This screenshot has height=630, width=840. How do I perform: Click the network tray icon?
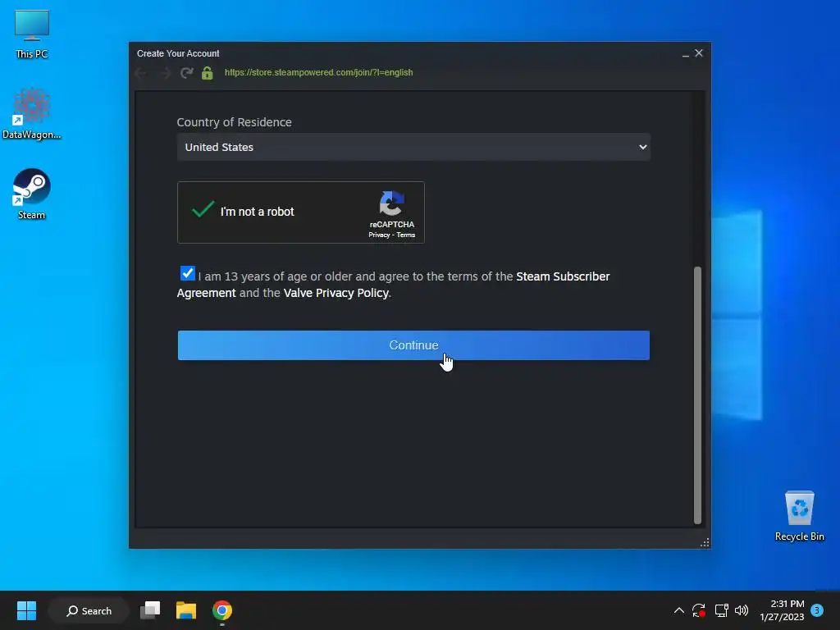721,610
